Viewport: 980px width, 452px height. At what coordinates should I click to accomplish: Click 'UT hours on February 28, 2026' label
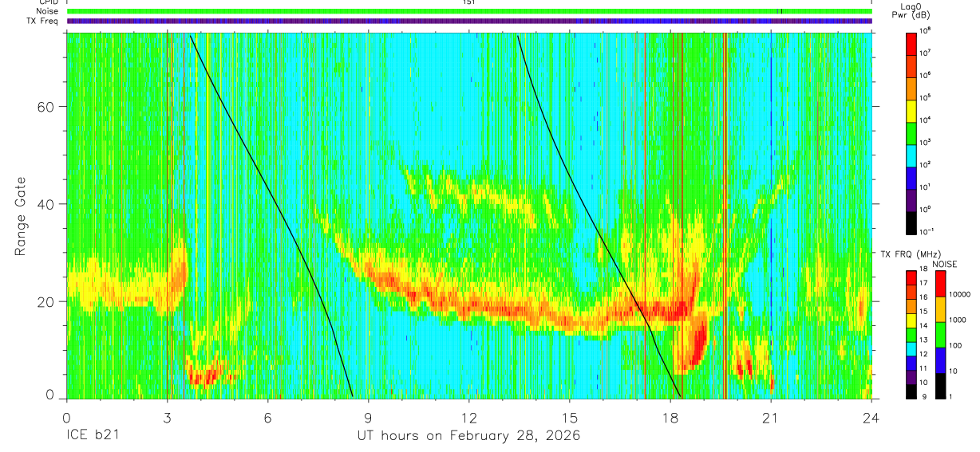click(x=468, y=436)
